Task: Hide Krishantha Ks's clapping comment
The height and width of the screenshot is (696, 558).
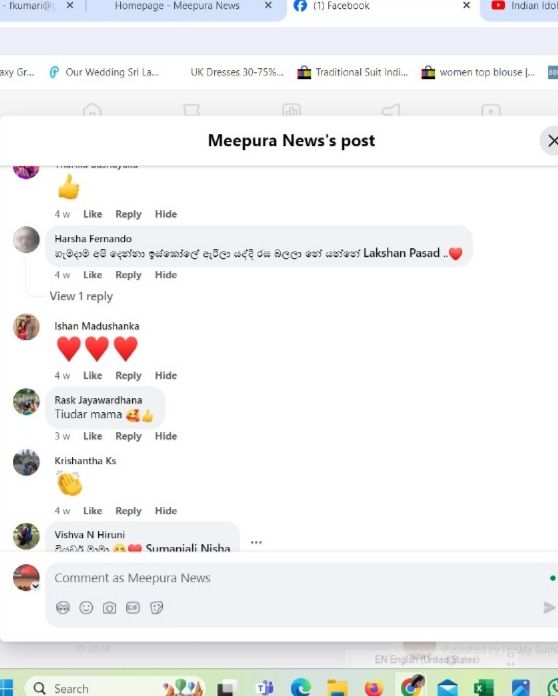Action: point(166,511)
